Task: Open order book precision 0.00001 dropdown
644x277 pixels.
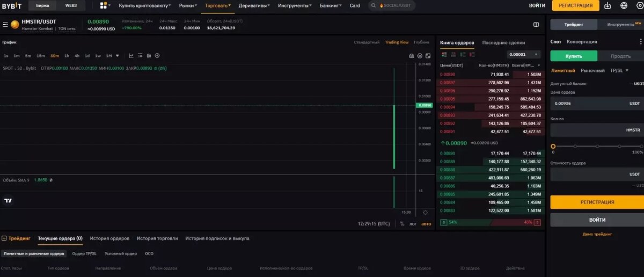Action: click(524, 54)
